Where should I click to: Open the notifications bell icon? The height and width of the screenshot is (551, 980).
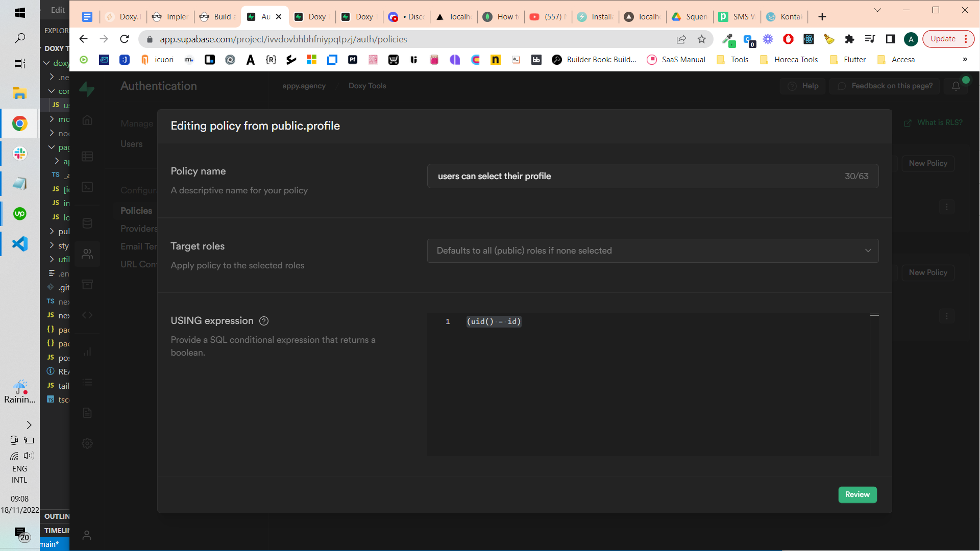click(x=956, y=86)
